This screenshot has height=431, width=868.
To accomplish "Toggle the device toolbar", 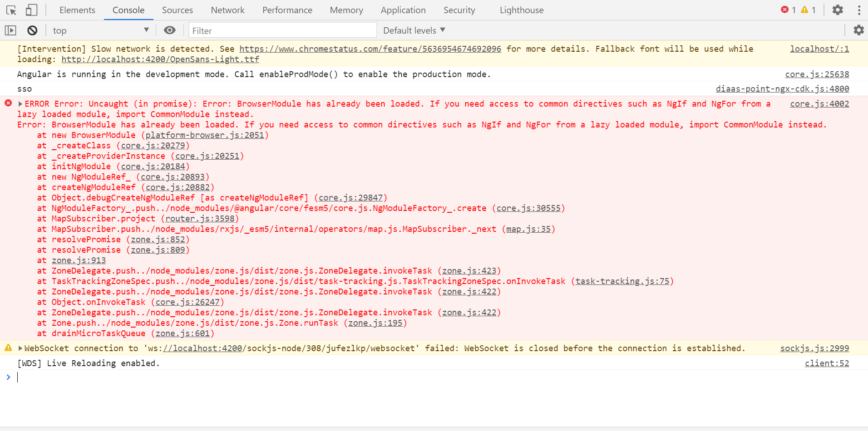I will 31,10.
